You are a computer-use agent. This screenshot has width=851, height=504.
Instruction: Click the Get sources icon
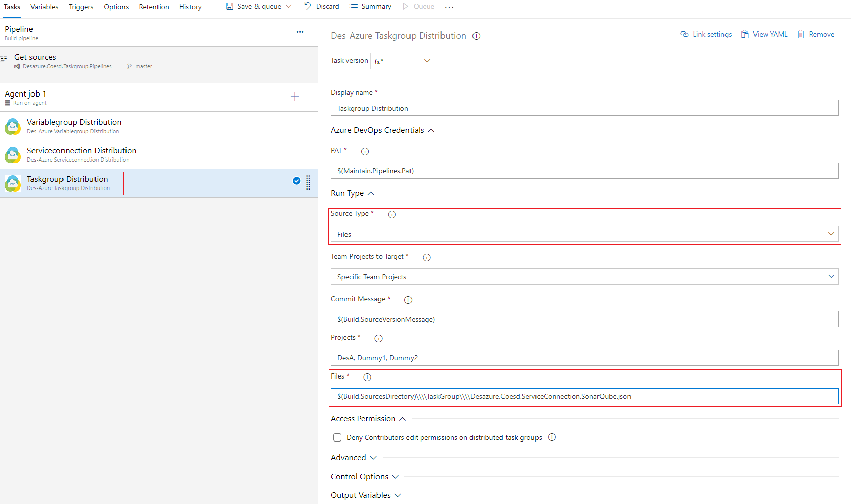4,59
